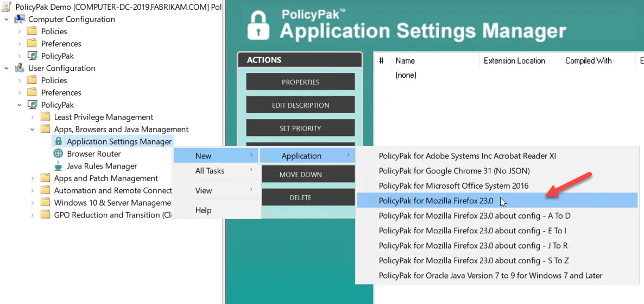The image size is (644, 304).
Task: Select the Application Settings Manager tree item
Action: 119,141
